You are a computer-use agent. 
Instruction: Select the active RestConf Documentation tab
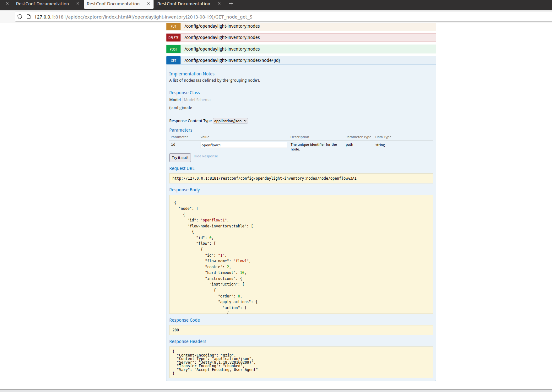[x=113, y=4]
